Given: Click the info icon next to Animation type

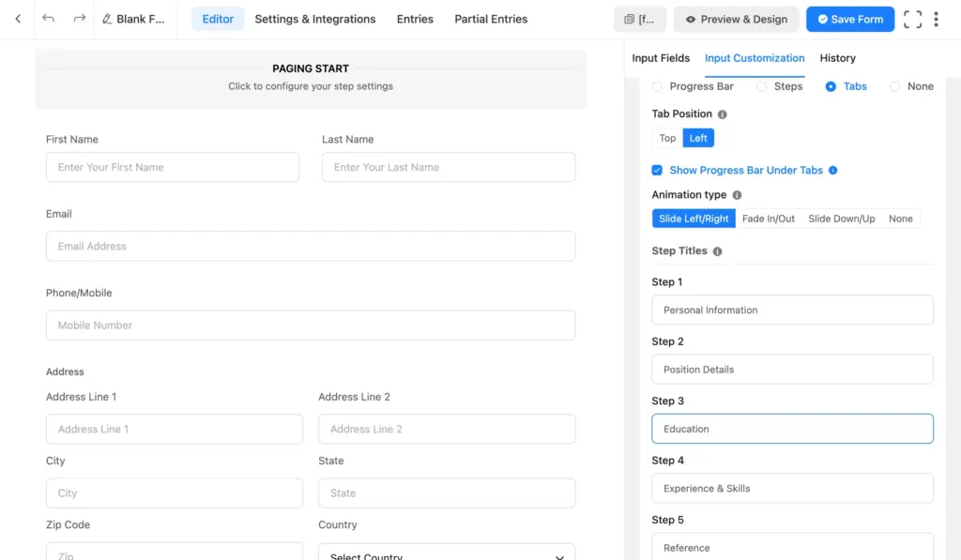Looking at the screenshot, I should coord(737,195).
